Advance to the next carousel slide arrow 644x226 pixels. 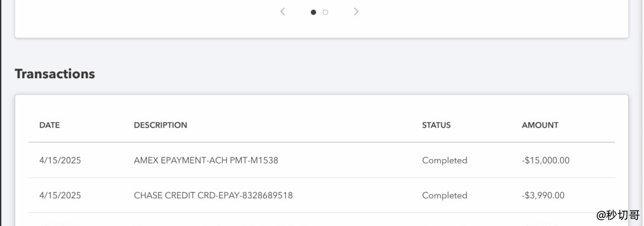tap(356, 12)
